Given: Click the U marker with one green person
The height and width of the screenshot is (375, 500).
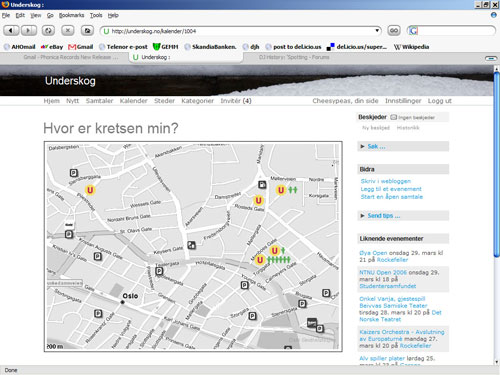Looking at the screenshot, I should [x=275, y=250].
